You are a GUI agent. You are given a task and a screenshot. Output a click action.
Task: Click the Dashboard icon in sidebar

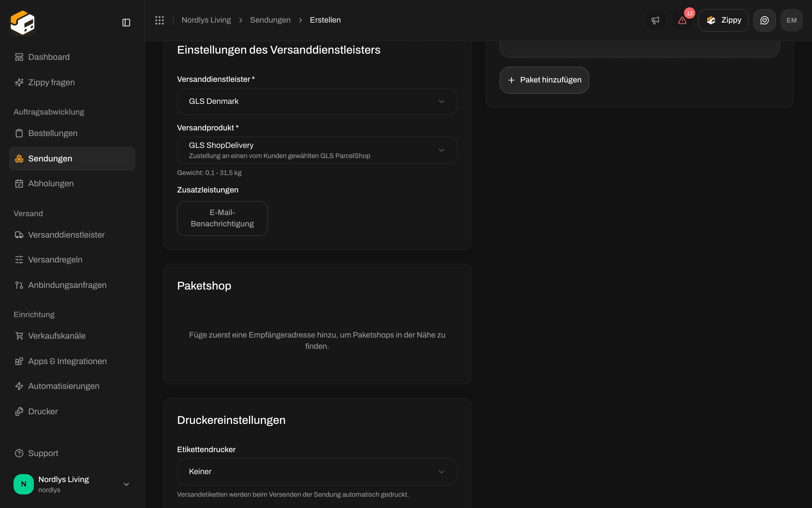tap(19, 57)
